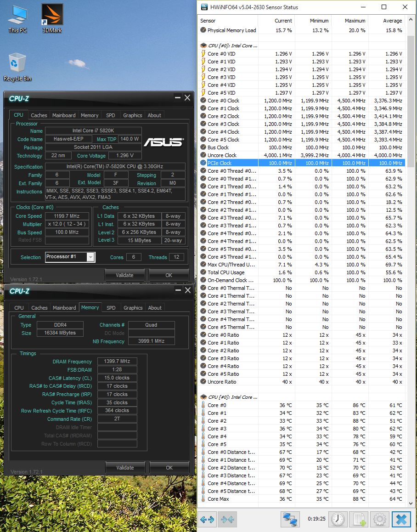Image resolution: width=417 pixels, height=532 pixels.
Task: Select Memory tab in top CPU-Z window
Action: click(90, 115)
